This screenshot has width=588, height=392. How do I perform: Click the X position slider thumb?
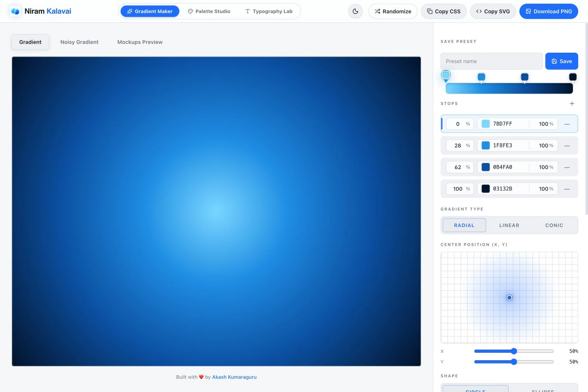[x=514, y=351]
